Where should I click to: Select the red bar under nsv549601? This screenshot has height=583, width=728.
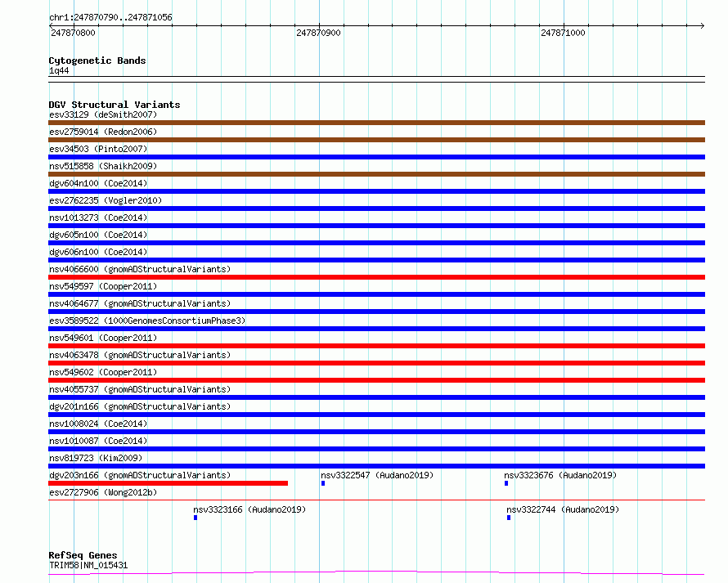coord(376,346)
